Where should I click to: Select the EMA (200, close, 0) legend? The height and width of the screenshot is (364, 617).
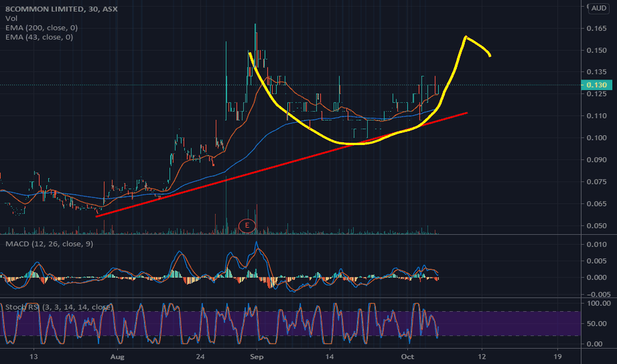pos(41,28)
